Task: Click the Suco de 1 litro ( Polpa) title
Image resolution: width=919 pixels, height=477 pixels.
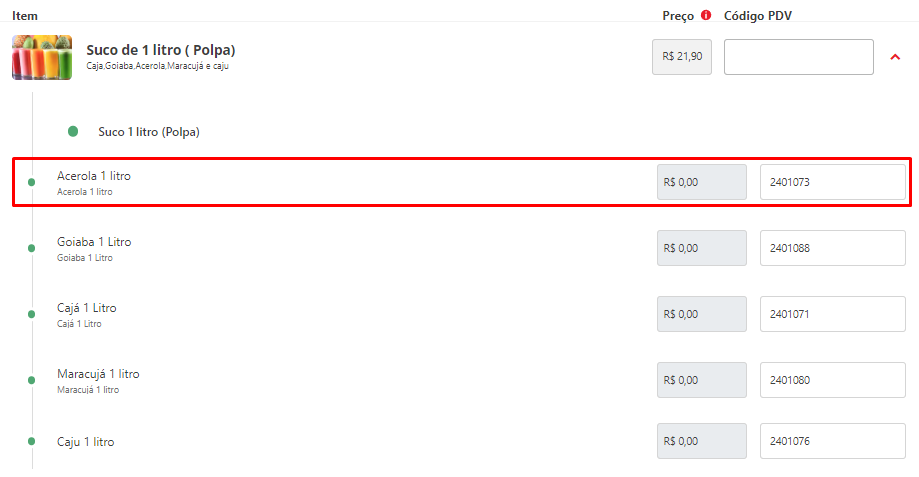Action: [161, 50]
